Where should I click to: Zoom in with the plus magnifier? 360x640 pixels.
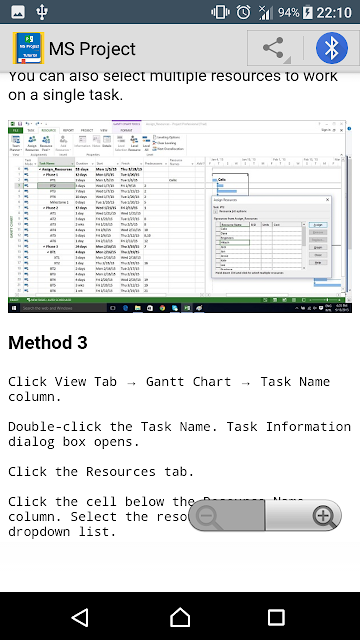tap(304, 516)
